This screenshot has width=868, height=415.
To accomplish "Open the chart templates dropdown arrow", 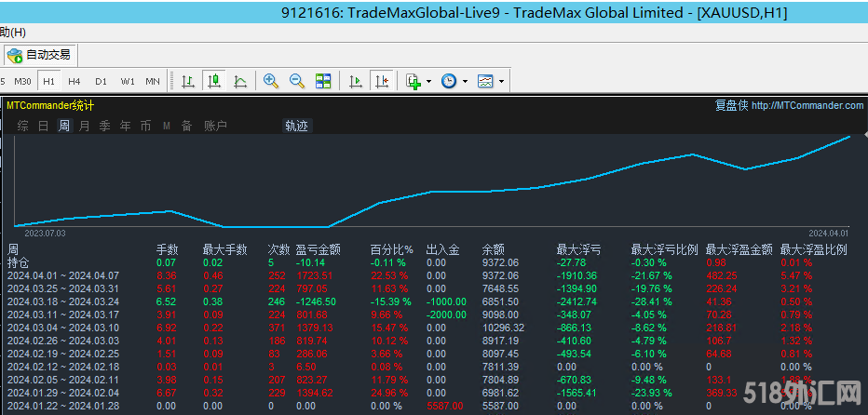I will (x=501, y=82).
